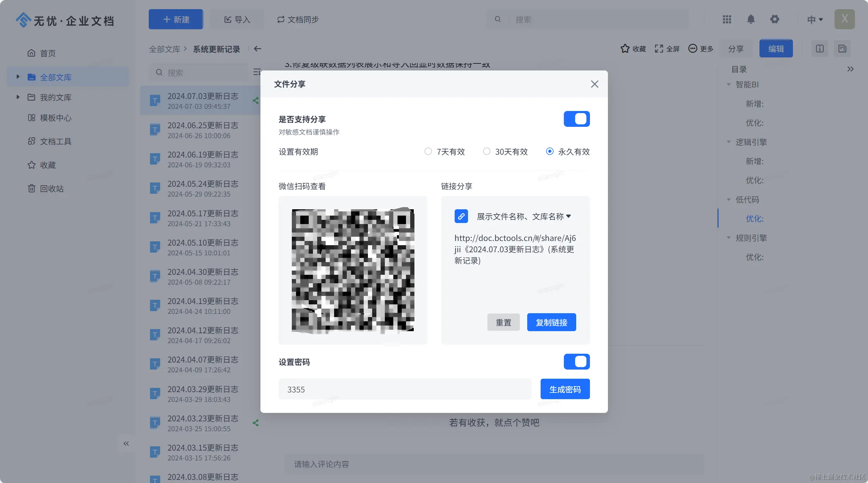Click the favorite star icon in toolbar
The height and width of the screenshot is (483, 868).
click(x=625, y=49)
